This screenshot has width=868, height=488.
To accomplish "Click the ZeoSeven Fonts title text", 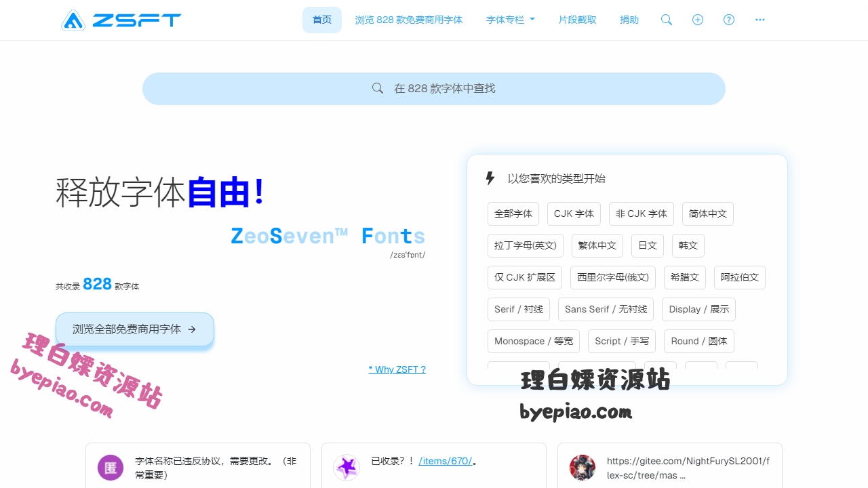I will pos(328,236).
